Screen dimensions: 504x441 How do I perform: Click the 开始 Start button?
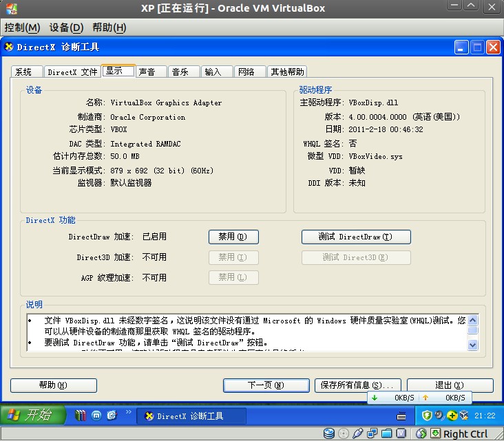tap(32, 415)
